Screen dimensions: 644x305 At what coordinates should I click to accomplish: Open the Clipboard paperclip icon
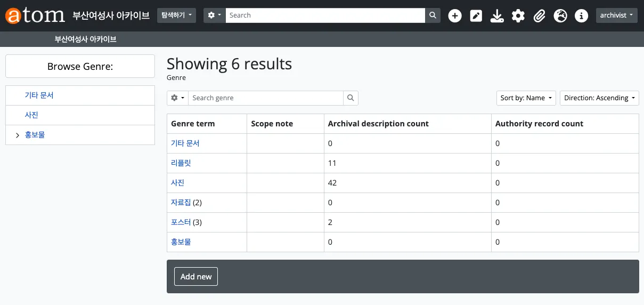click(x=540, y=16)
